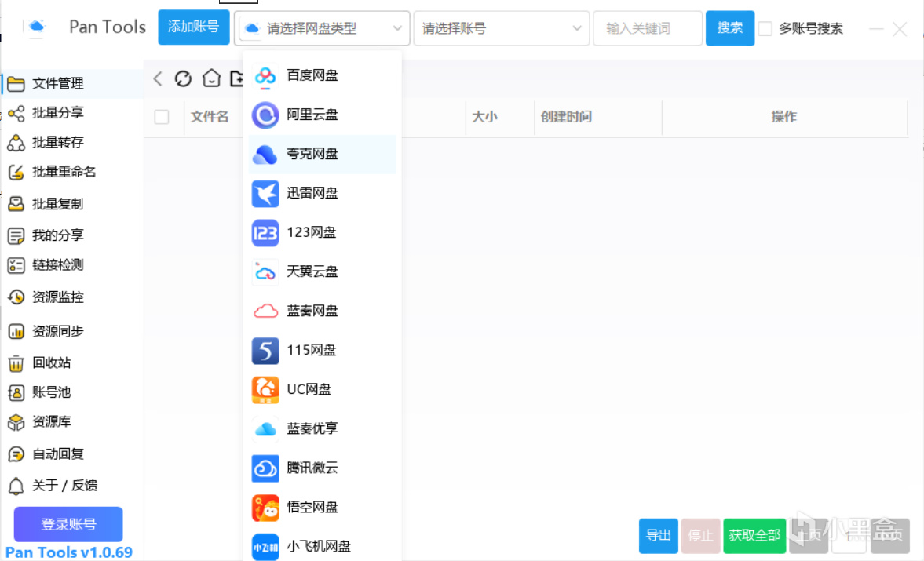Click the 小飞机网盘 icon
924x561 pixels.
point(265,547)
